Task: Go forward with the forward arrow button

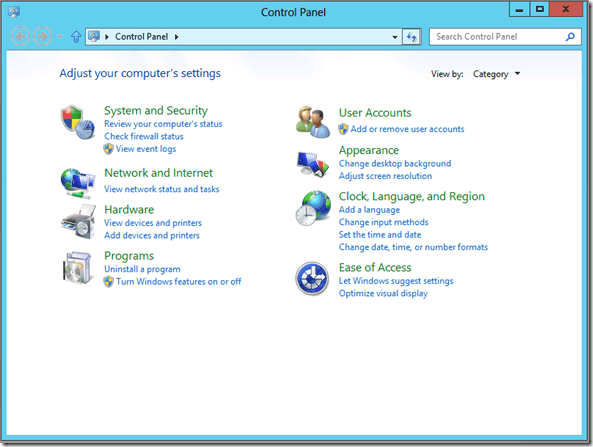Action: (x=42, y=37)
